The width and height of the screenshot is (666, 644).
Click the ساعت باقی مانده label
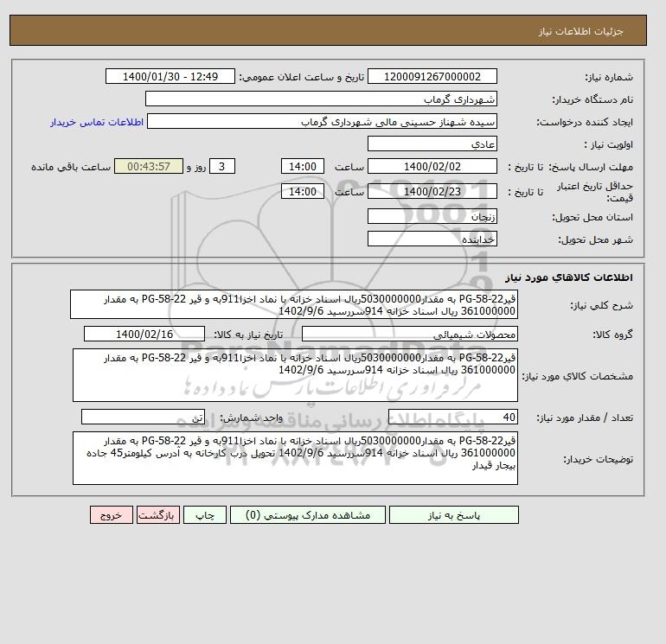tap(71, 167)
